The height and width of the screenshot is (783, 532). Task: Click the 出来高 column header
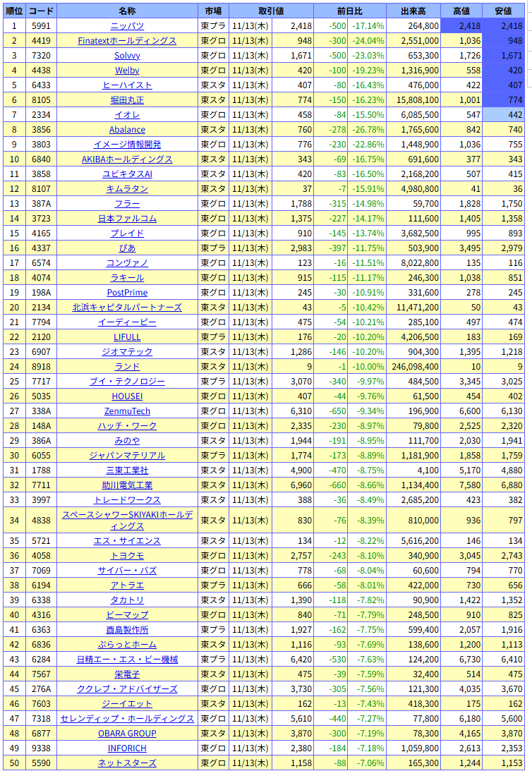413,11
